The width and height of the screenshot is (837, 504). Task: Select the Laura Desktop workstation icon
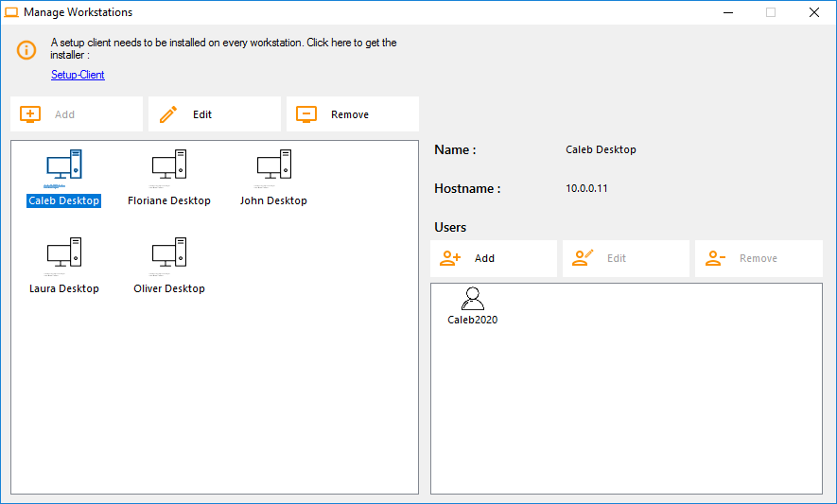[64, 253]
